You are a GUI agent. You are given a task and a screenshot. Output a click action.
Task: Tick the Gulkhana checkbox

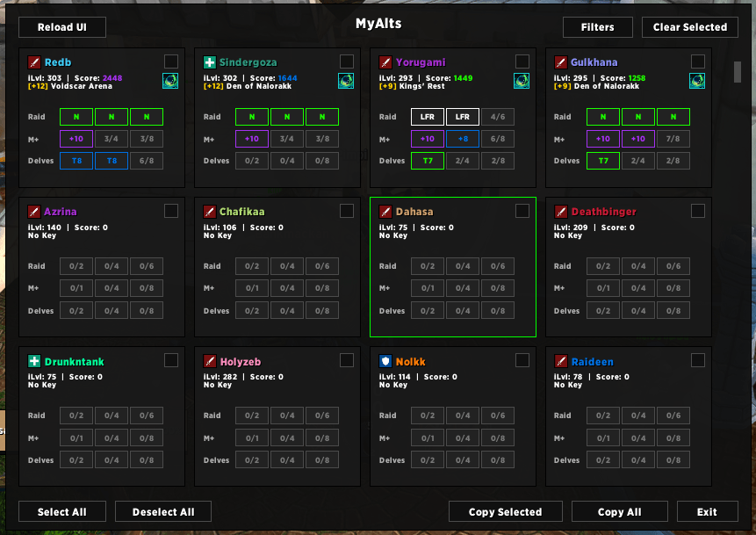tap(698, 61)
